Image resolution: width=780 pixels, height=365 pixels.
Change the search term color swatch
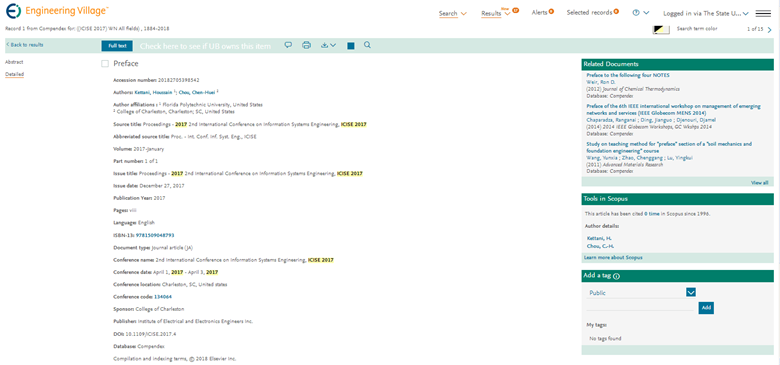[x=661, y=30]
